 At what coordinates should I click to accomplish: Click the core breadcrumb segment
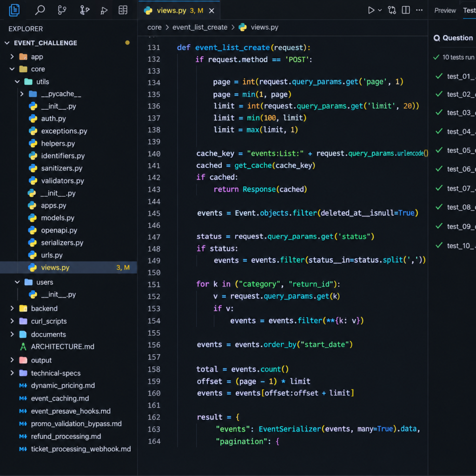[154, 27]
